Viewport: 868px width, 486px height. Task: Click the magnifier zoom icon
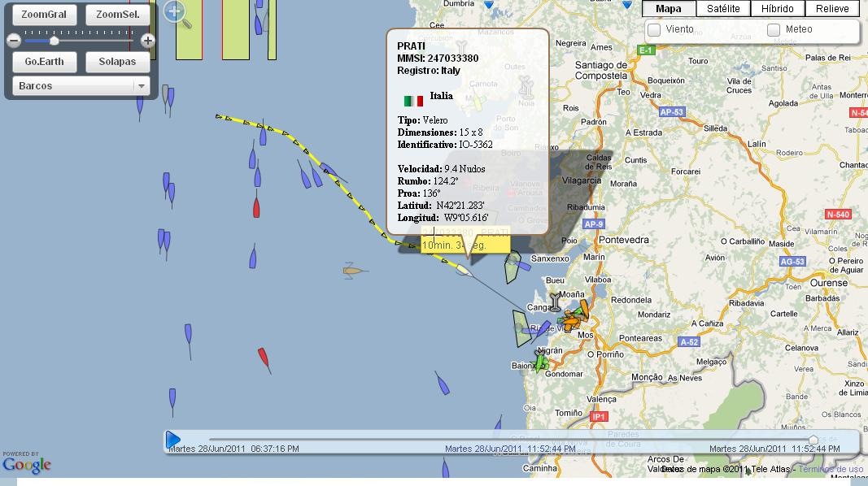pos(177,14)
